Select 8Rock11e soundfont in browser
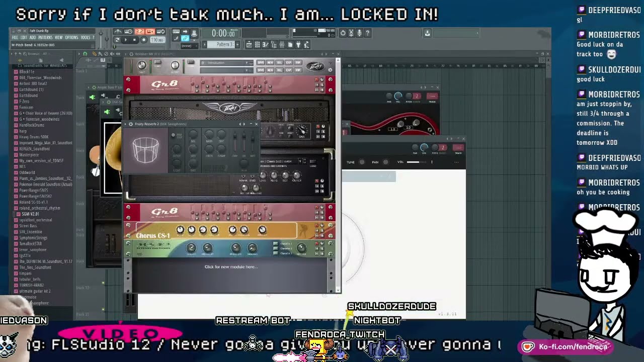The image size is (644, 362). coord(27,72)
